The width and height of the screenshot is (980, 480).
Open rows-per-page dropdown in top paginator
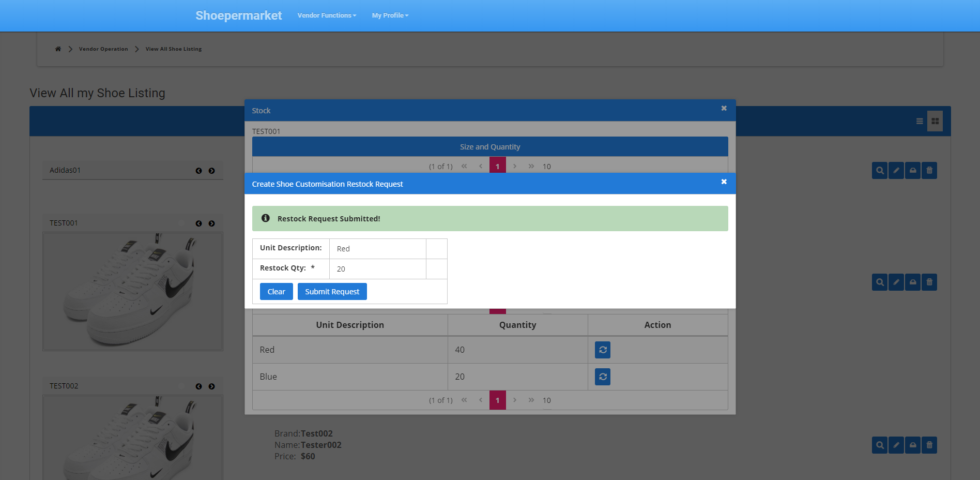(x=547, y=167)
